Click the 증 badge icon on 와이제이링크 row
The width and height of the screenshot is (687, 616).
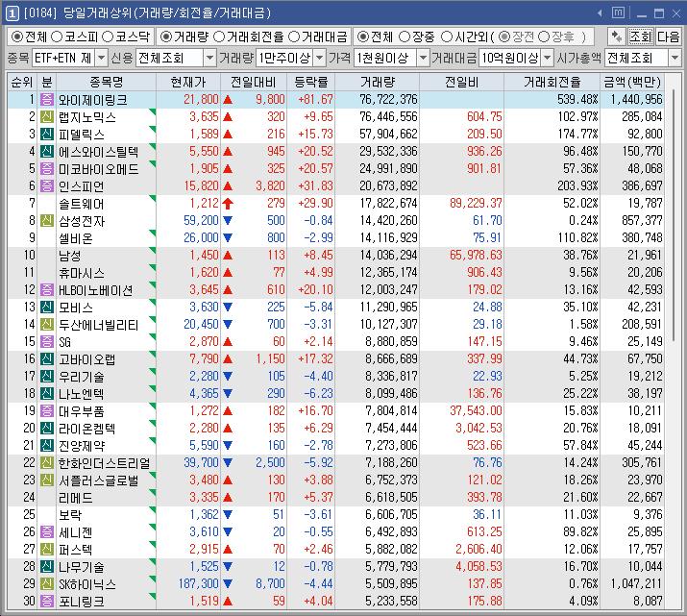point(47,99)
